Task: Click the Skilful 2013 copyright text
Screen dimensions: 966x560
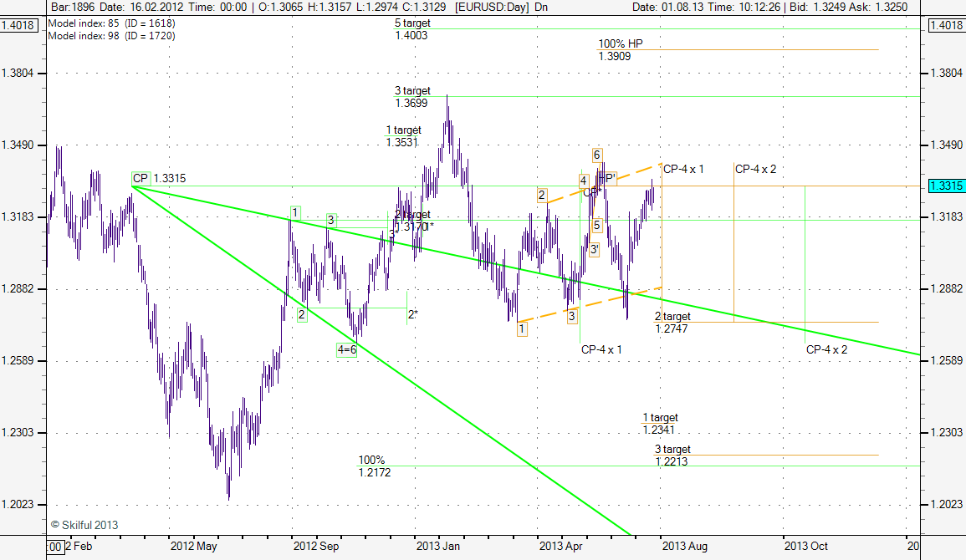Action: coord(84,525)
